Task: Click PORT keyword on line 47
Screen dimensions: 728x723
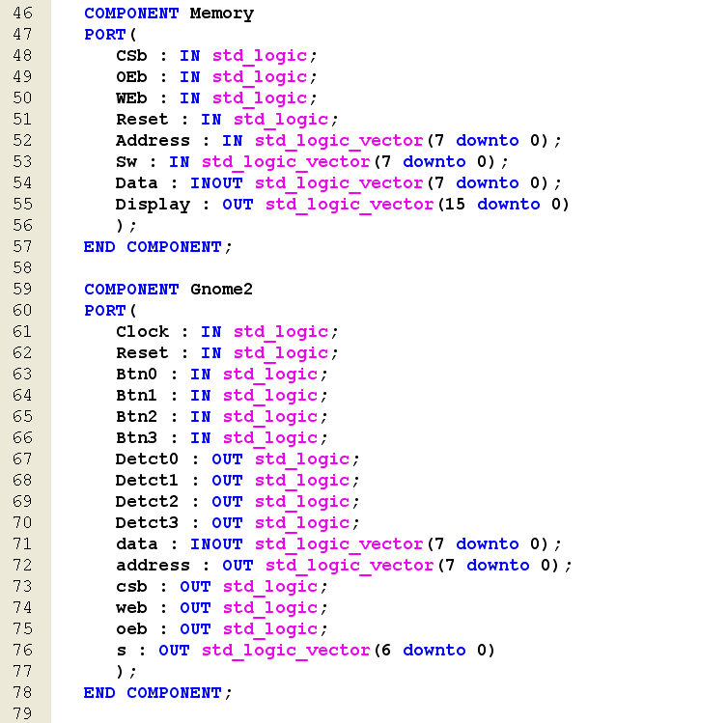Action: (x=105, y=35)
